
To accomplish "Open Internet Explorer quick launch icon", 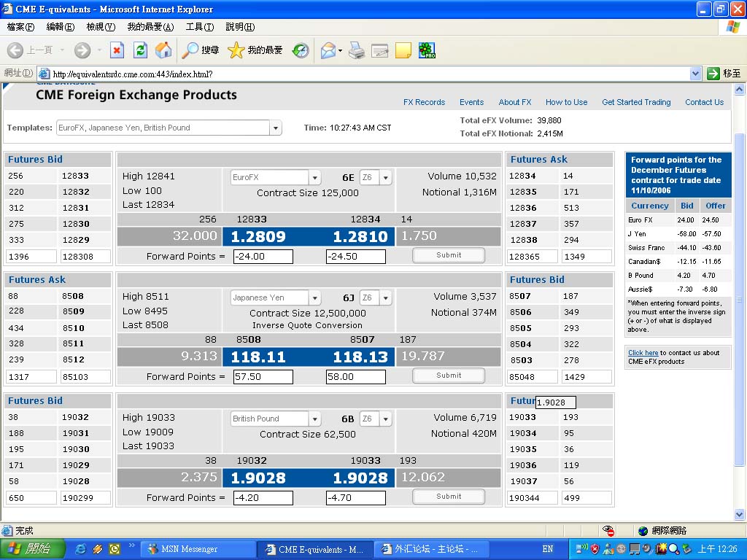I will (x=81, y=548).
